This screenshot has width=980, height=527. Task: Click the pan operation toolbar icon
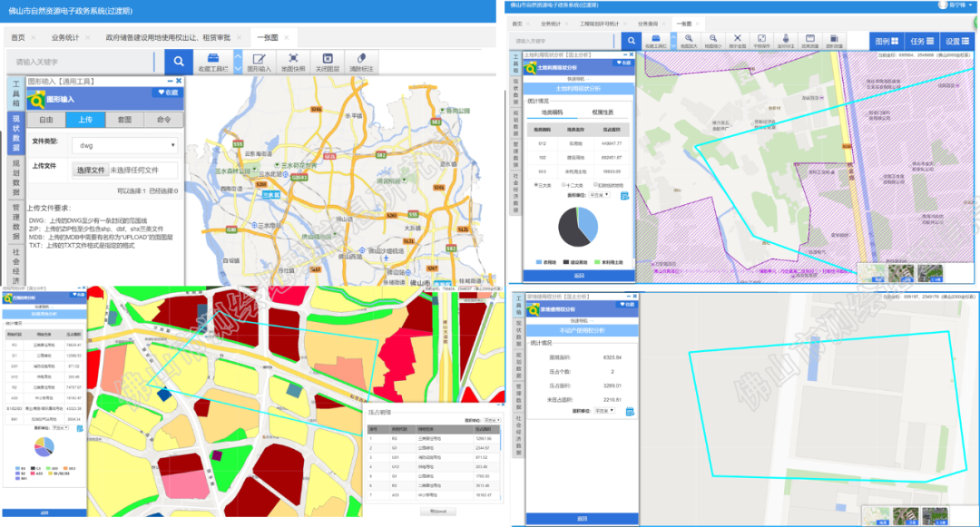[x=761, y=41]
